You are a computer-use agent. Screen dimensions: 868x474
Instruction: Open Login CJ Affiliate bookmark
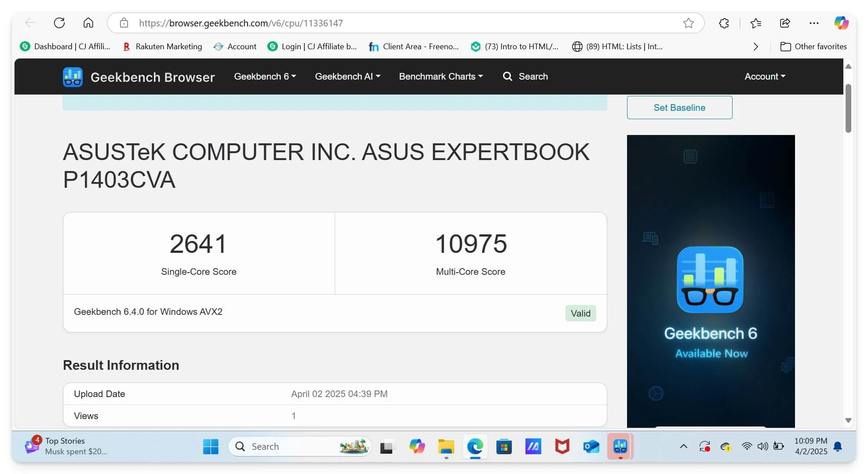[x=312, y=47]
